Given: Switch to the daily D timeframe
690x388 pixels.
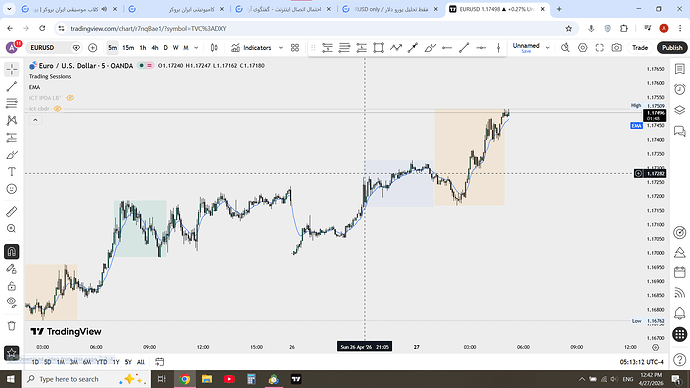Looking at the screenshot, I should point(165,48).
